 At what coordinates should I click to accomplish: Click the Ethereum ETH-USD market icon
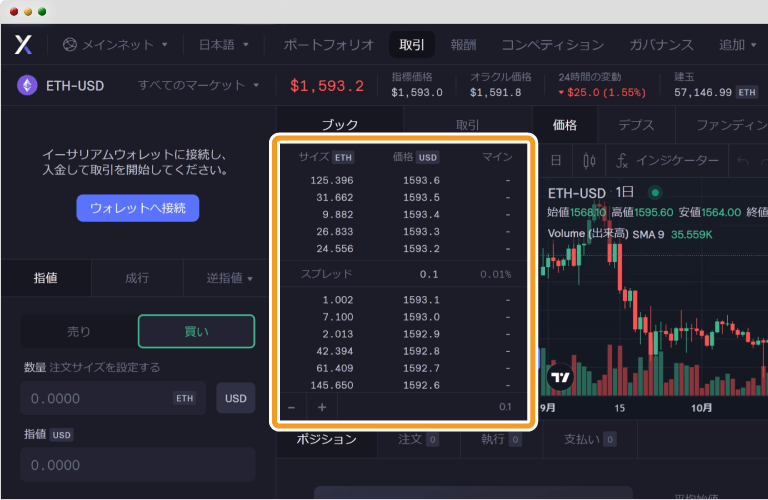(x=27, y=85)
